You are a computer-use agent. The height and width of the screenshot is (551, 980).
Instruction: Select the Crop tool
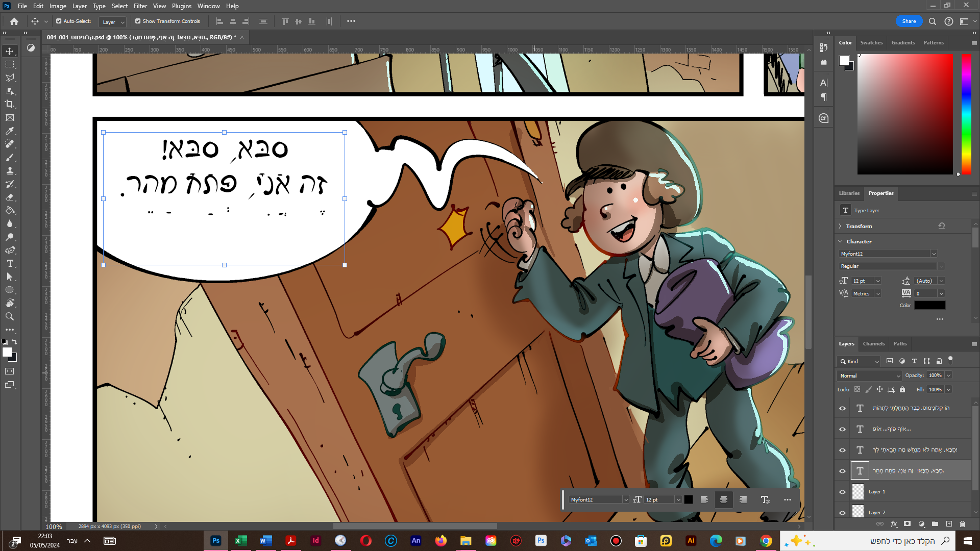(10, 104)
